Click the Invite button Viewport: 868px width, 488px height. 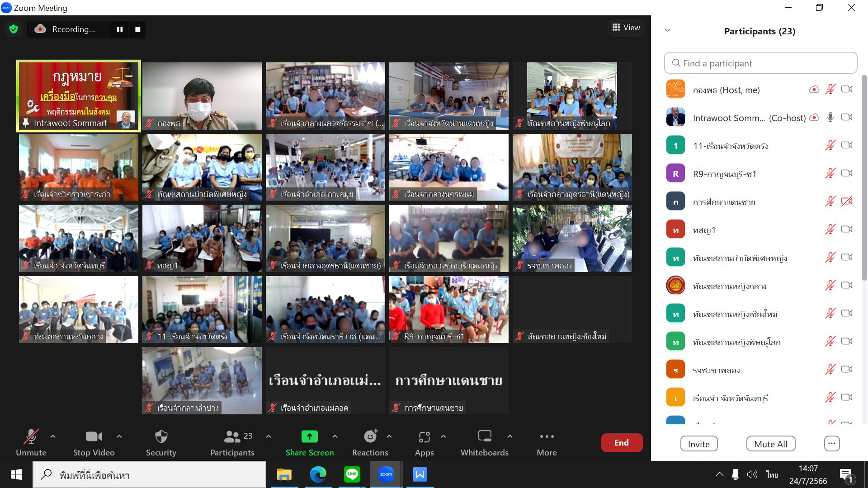pos(698,444)
